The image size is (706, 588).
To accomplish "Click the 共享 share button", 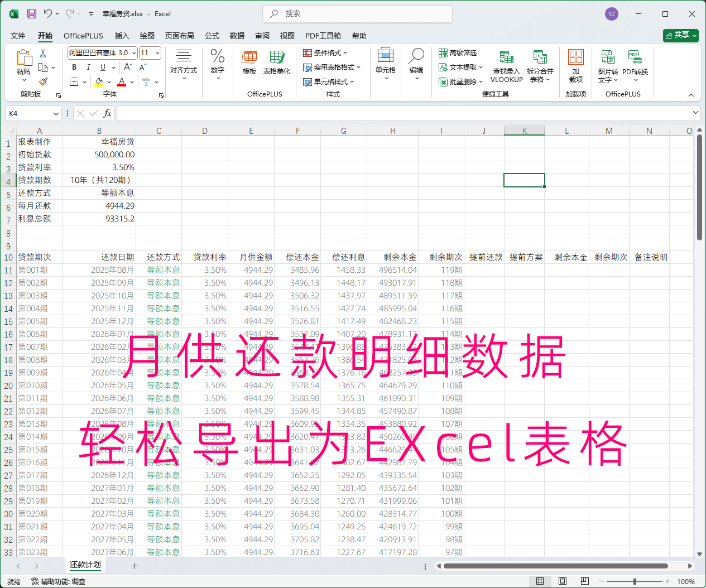I will [x=681, y=35].
